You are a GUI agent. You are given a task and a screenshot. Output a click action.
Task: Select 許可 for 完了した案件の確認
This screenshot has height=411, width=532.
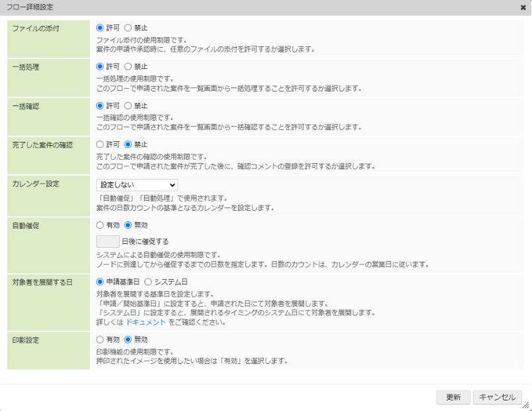tap(101, 144)
